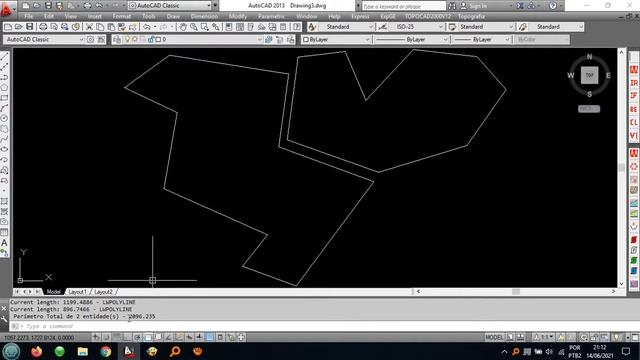Click Open file icon in standard toolbar
Image resolution: width=640 pixels, height=360 pixels.
pyautogui.click(x=18, y=27)
